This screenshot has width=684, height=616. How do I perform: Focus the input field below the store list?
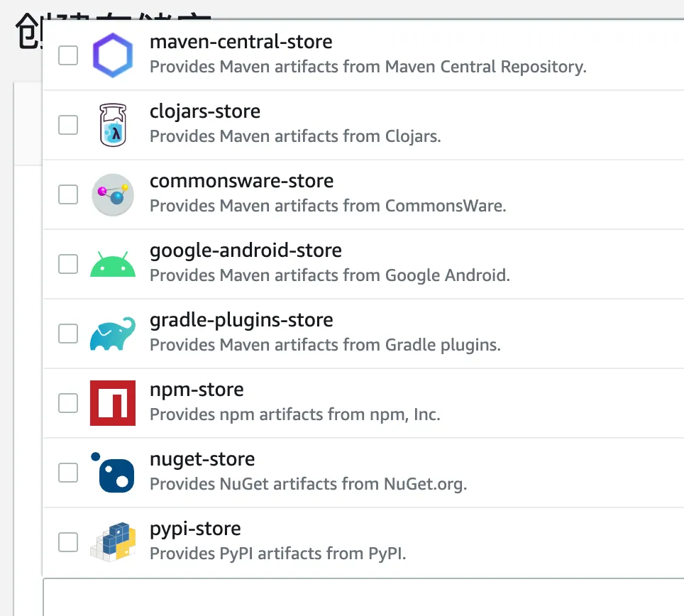pyautogui.click(x=363, y=598)
